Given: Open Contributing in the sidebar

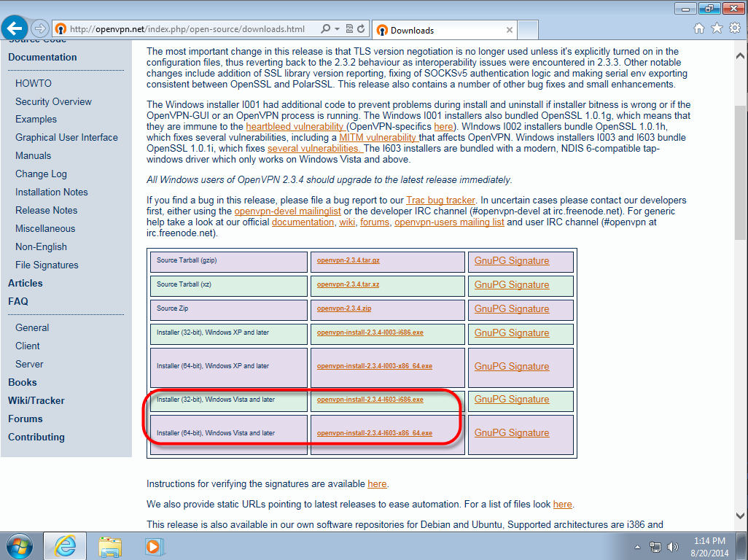Looking at the screenshot, I should pos(36,437).
